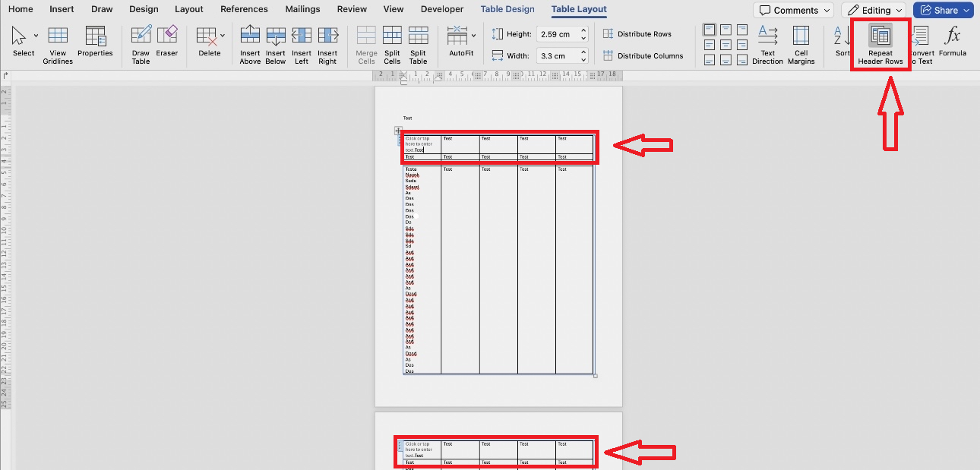Open the Draw tab
This screenshot has width=980, height=470.
(x=102, y=9)
